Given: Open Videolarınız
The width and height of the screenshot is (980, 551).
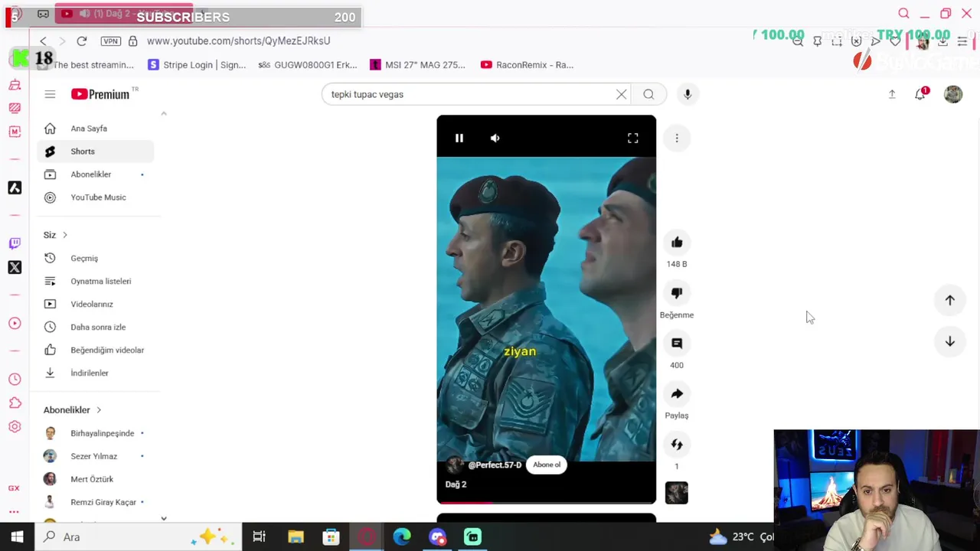Looking at the screenshot, I should coord(96,305).
